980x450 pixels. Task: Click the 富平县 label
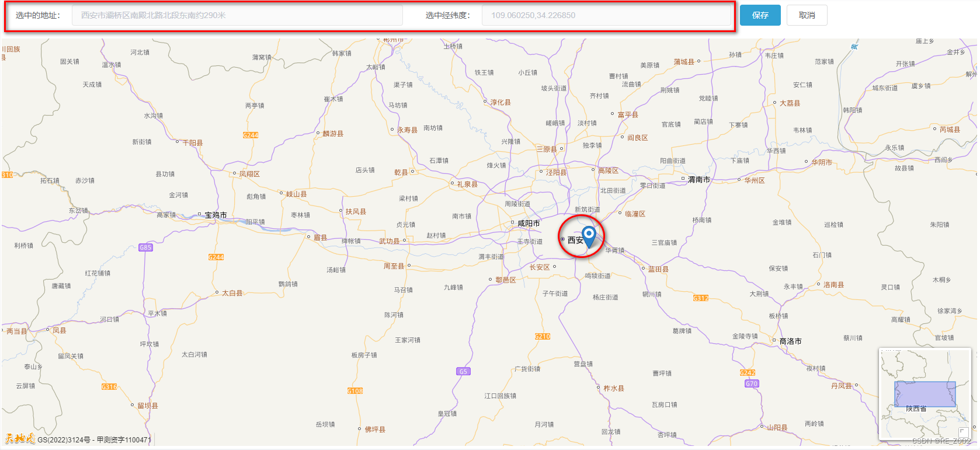(x=628, y=115)
